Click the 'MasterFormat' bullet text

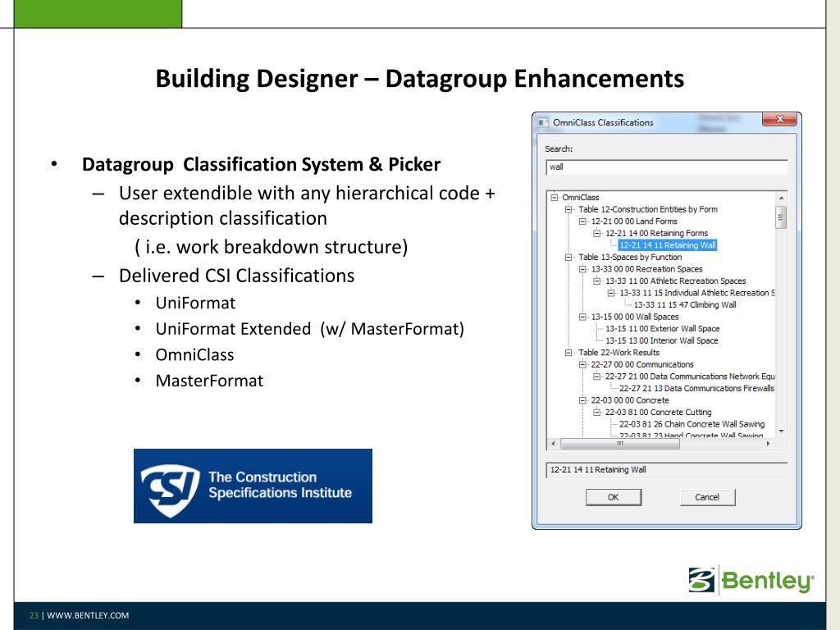click(209, 381)
